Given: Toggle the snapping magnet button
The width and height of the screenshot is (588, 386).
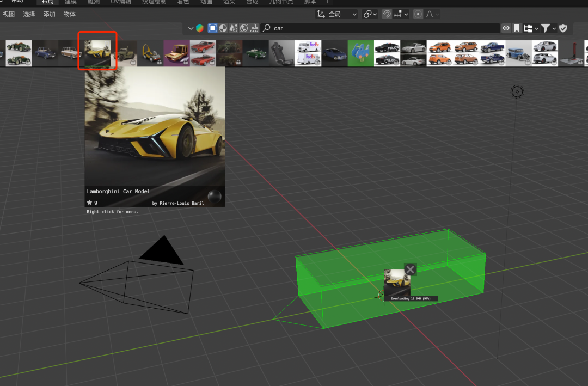Looking at the screenshot, I should (x=387, y=14).
